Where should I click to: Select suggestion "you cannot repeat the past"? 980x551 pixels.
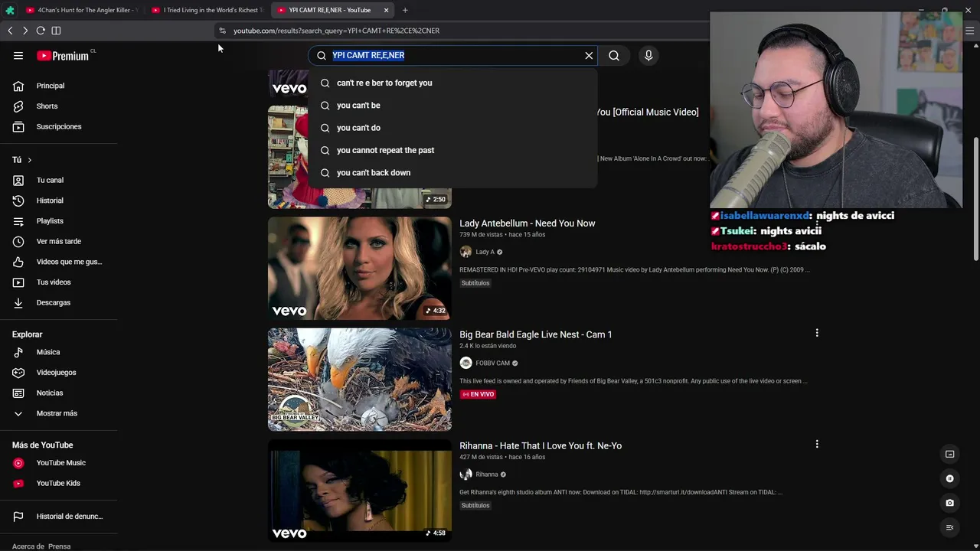452,150
